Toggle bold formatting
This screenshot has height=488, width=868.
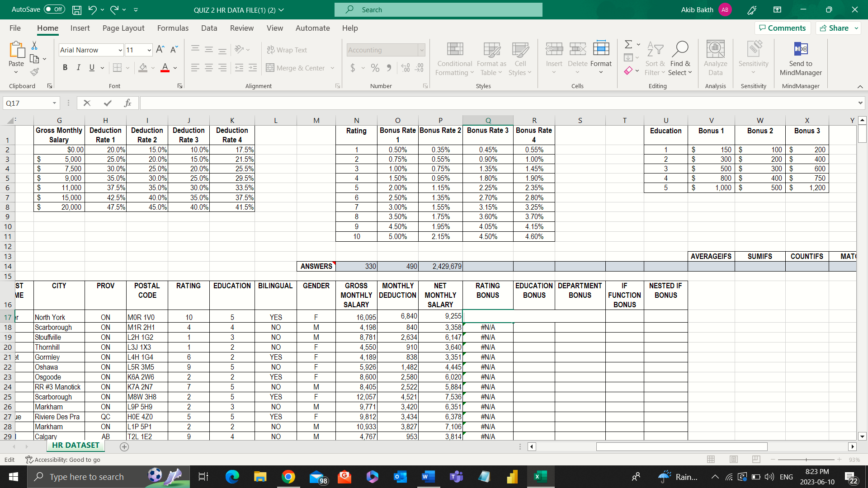click(x=65, y=67)
